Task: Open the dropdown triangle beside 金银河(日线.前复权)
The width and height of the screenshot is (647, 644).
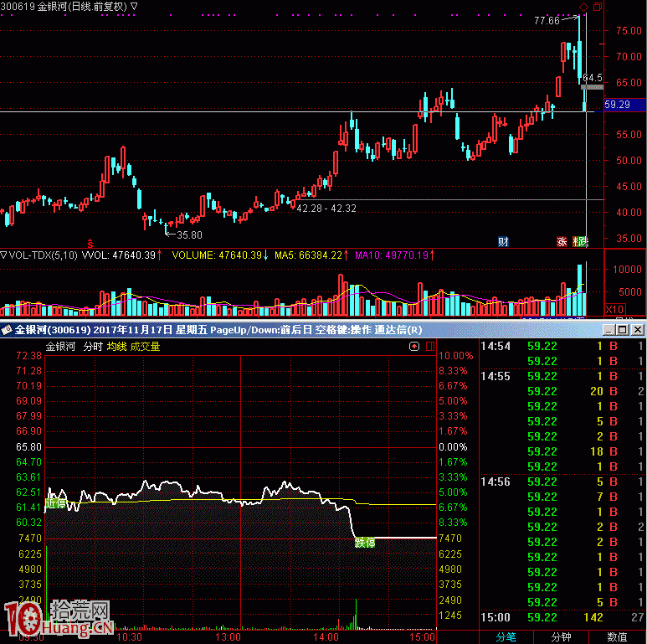Action: pyautogui.click(x=134, y=6)
